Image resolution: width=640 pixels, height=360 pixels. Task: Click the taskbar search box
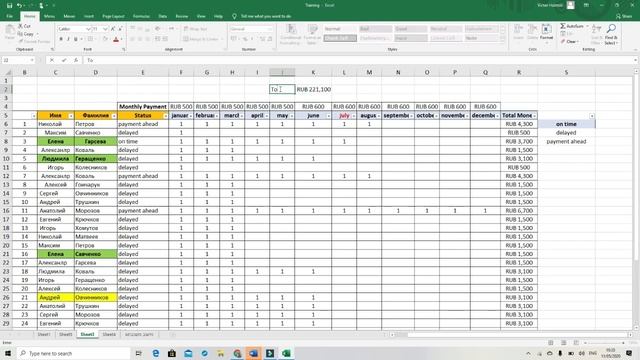(73, 353)
